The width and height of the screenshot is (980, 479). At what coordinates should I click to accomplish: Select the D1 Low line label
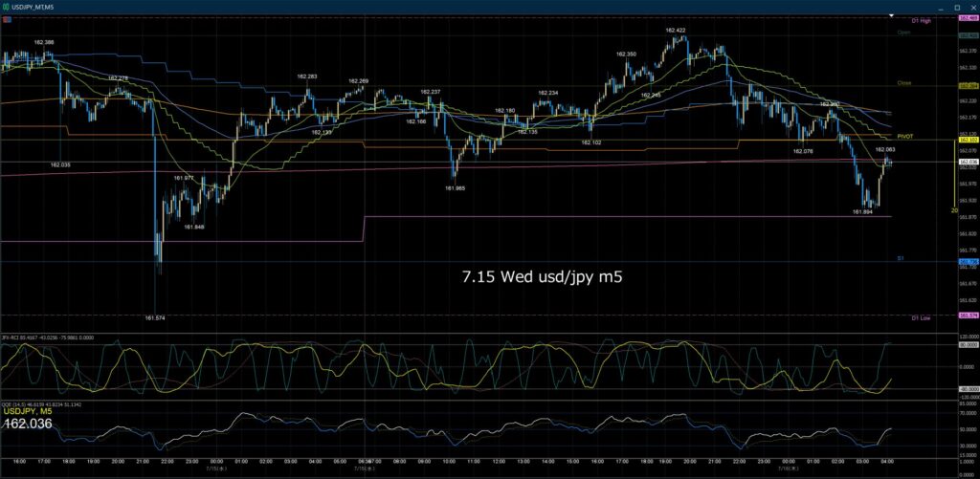[x=921, y=318]
